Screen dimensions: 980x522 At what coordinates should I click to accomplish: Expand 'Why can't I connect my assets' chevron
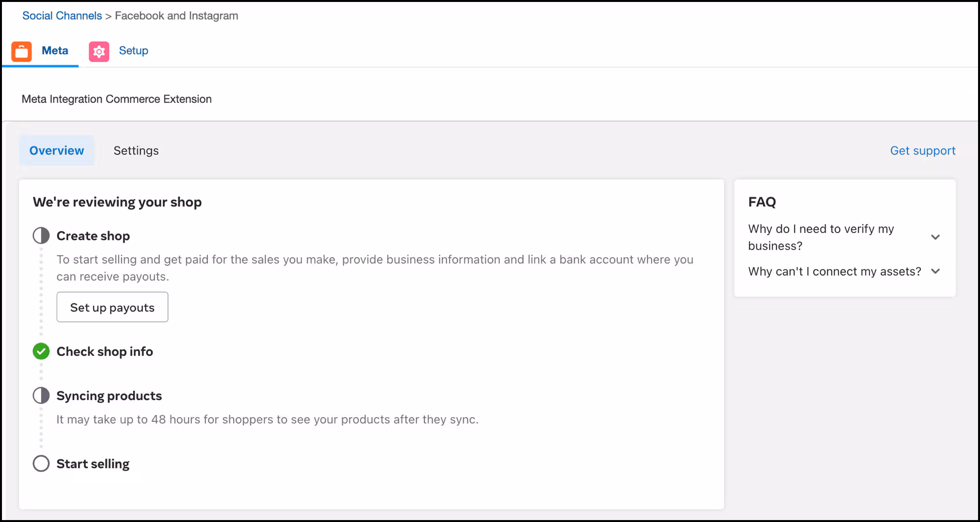click(x=935, y=271)
